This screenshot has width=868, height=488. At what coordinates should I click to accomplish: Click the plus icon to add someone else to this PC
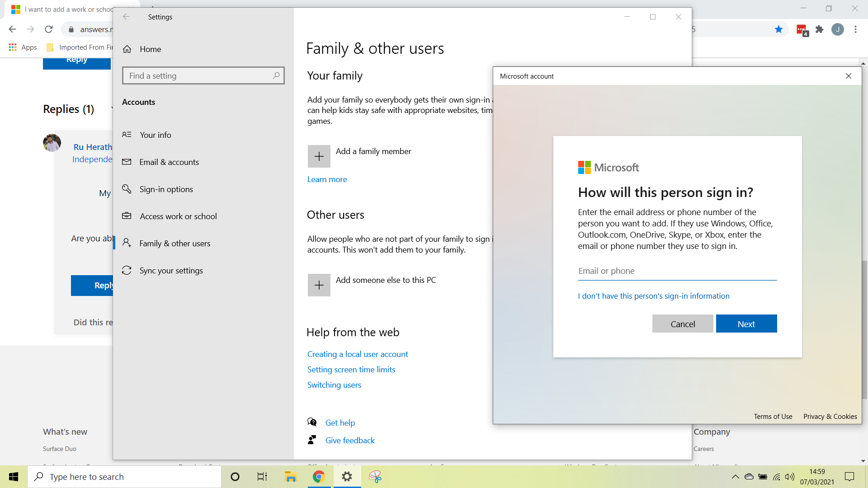(x=319, y=285)
